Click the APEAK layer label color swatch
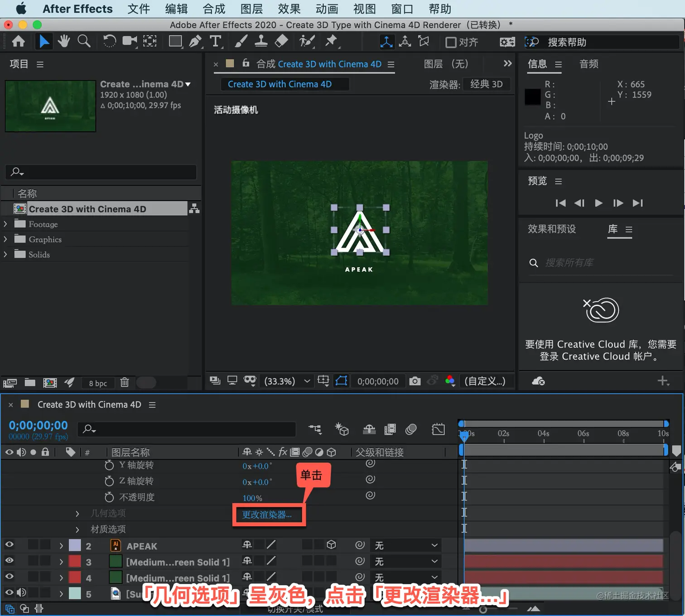Screen dimensions: 685x616 tap(75, 545)
